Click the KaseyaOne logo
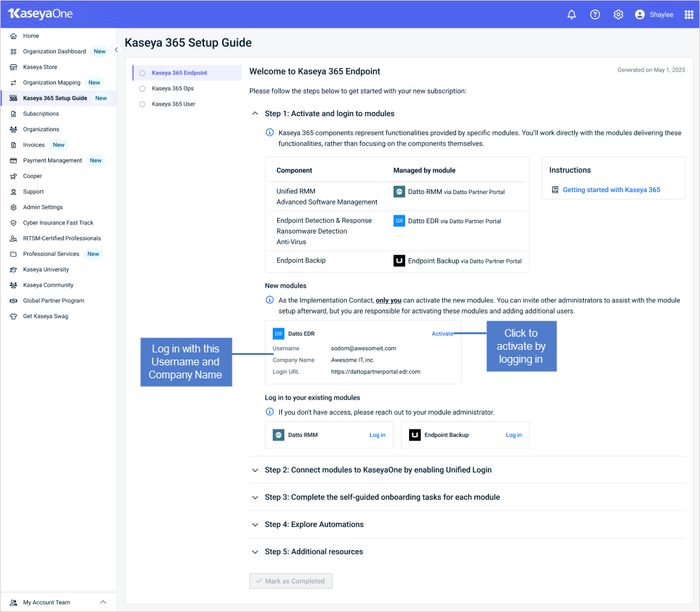Image resolution: width=700 pixels, height=612 pixels. coord(41,14)
